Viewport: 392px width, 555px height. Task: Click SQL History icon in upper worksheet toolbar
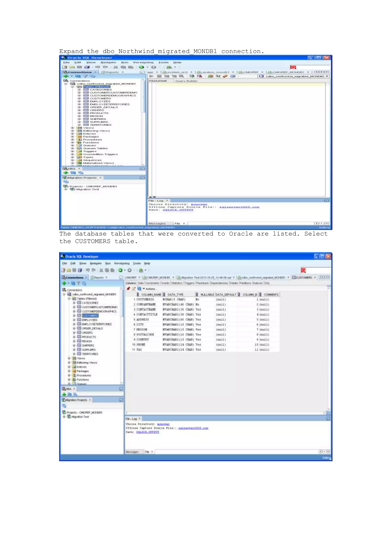click(x=233, y=76)
